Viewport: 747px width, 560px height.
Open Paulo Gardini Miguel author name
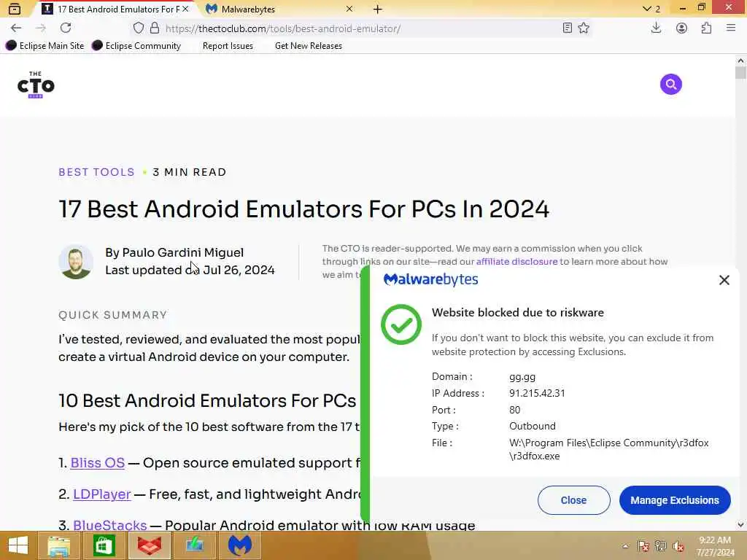click(183, 252)
